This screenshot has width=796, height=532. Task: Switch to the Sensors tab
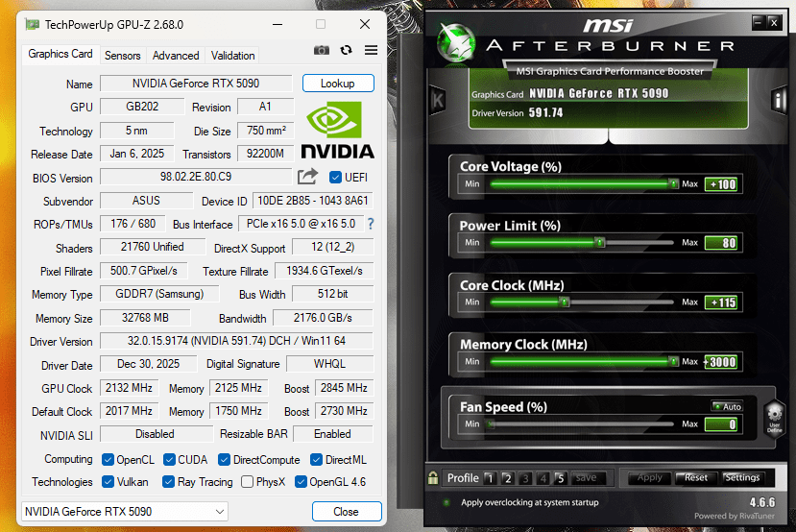coord(122,56)
